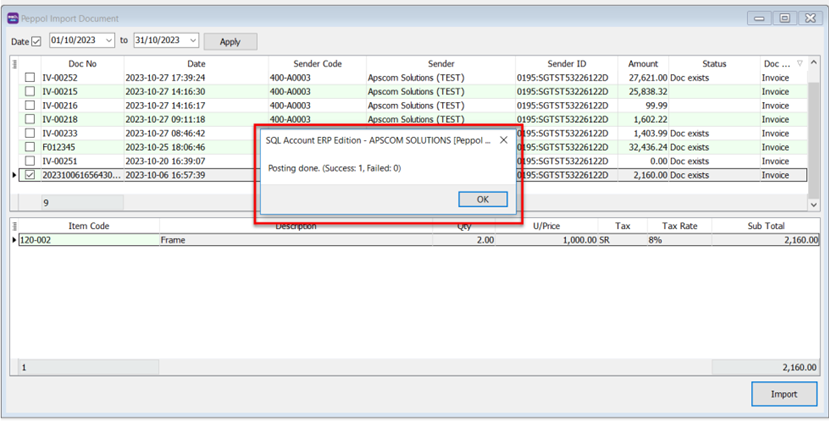Open the start date 01/10/2023 dropdown
This screenshot has height=422, width=829.
108,41
